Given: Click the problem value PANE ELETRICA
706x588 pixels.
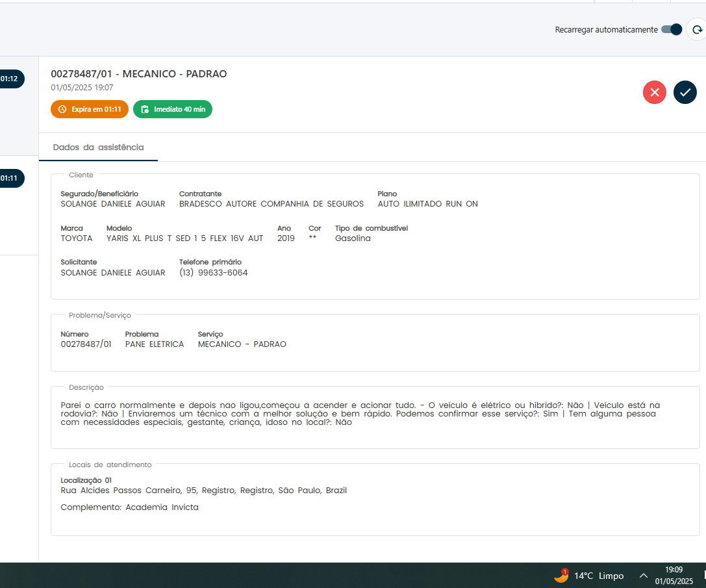Looking at the screenshot, I should click(155, 344).
